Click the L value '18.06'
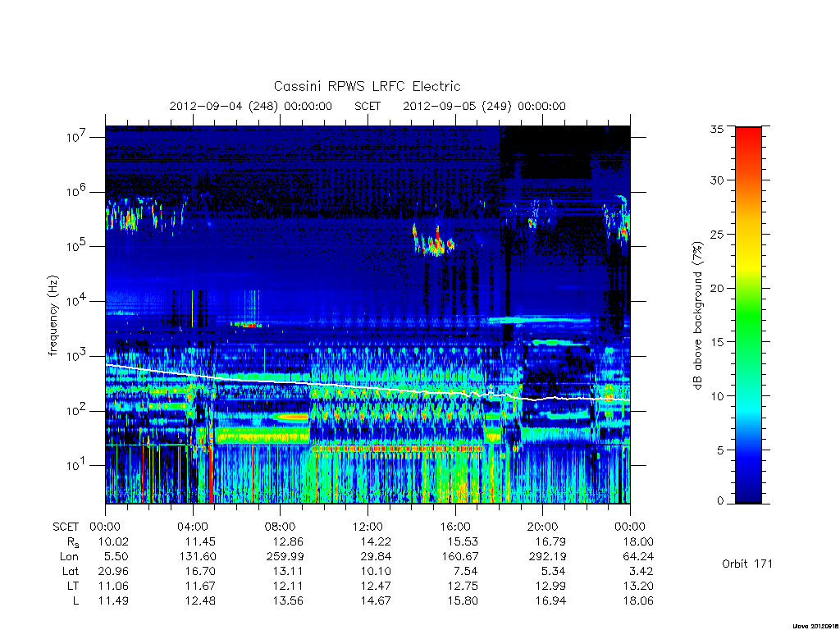The height and width of the screenshot is (630, 840). click(x=638, y=600)
